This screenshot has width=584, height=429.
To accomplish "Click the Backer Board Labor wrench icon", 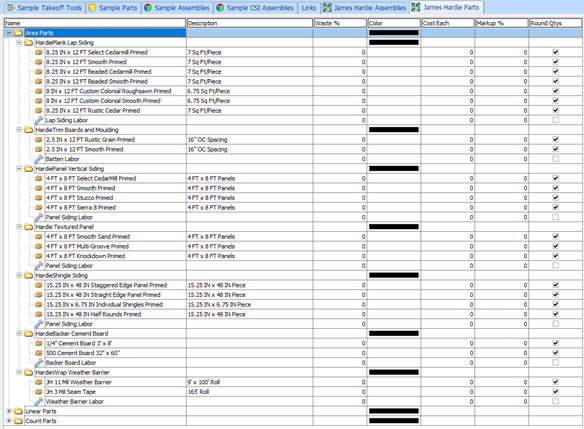I will coord(39,362).
